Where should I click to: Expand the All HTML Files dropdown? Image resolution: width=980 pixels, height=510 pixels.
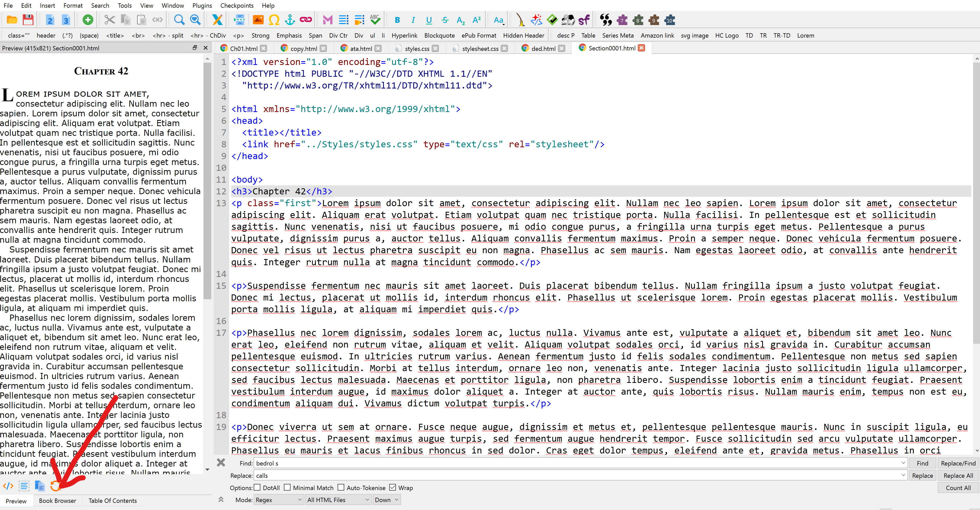338,500
